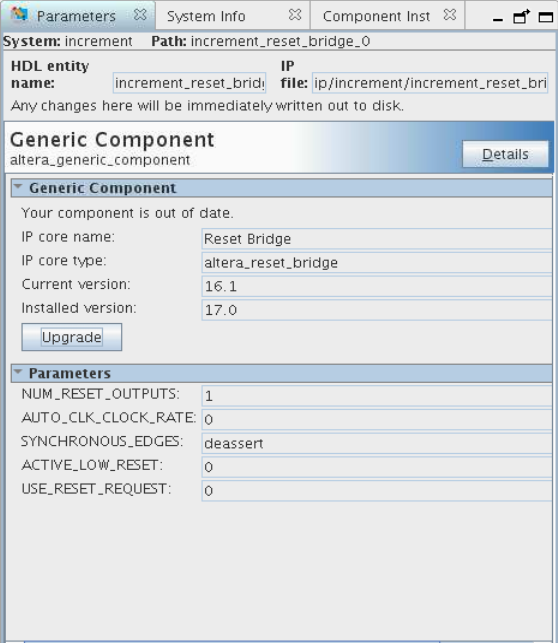Edit the IP file path field

(430, 83)
